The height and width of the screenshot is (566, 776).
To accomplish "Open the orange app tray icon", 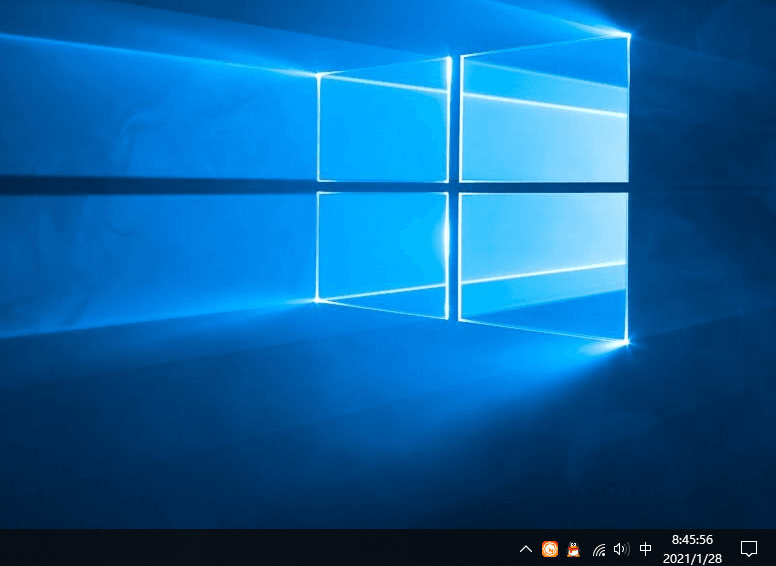I will point(550,549).
